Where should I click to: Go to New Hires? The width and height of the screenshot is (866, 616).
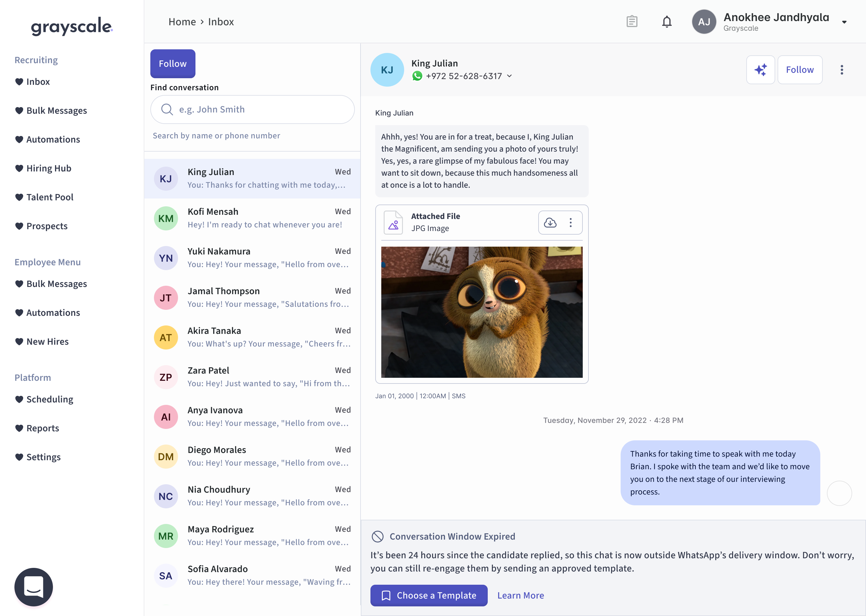[x=42, y=341]
